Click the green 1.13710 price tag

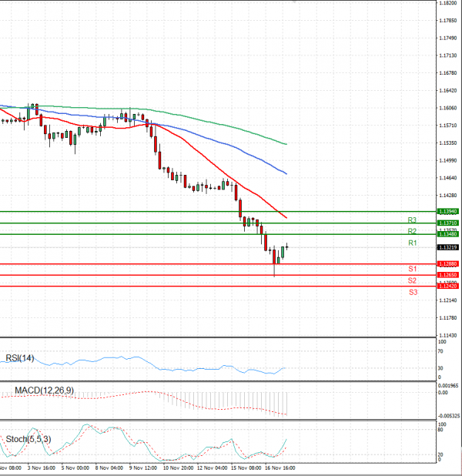click(x=448, y=223)
